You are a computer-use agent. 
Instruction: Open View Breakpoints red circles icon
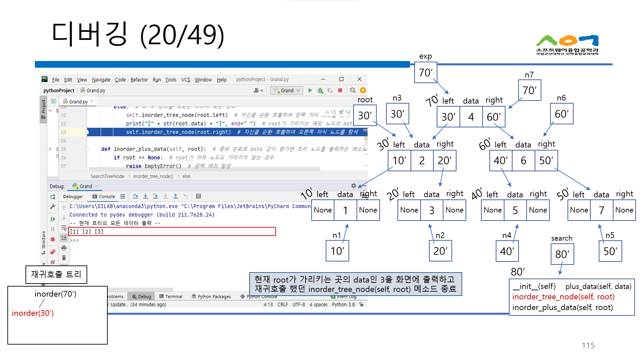tap(53, 252)
